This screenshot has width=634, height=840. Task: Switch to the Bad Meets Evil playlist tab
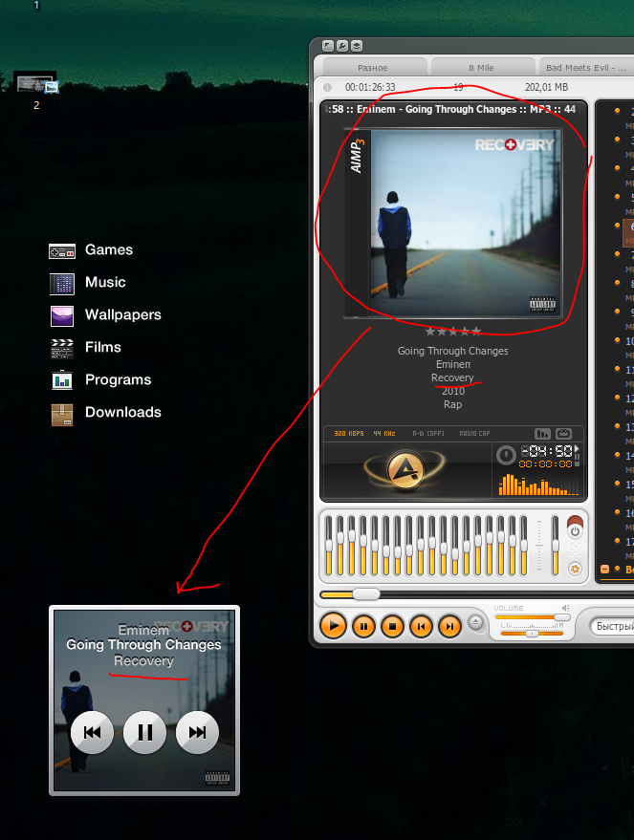[x=586, y=68]
